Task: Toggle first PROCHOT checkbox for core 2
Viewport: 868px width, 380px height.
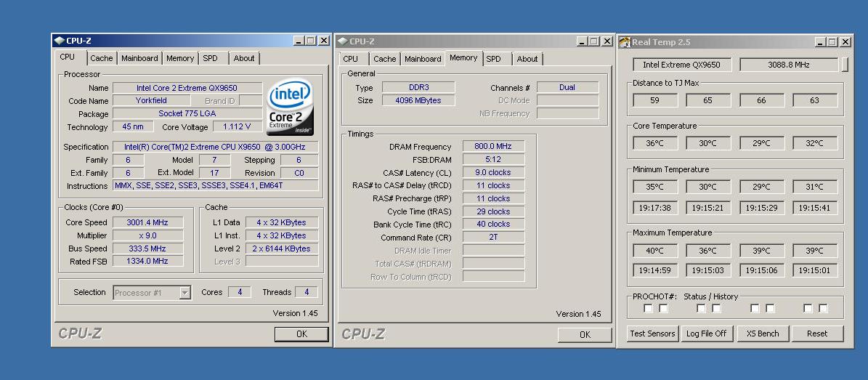Action: (755, 308)
